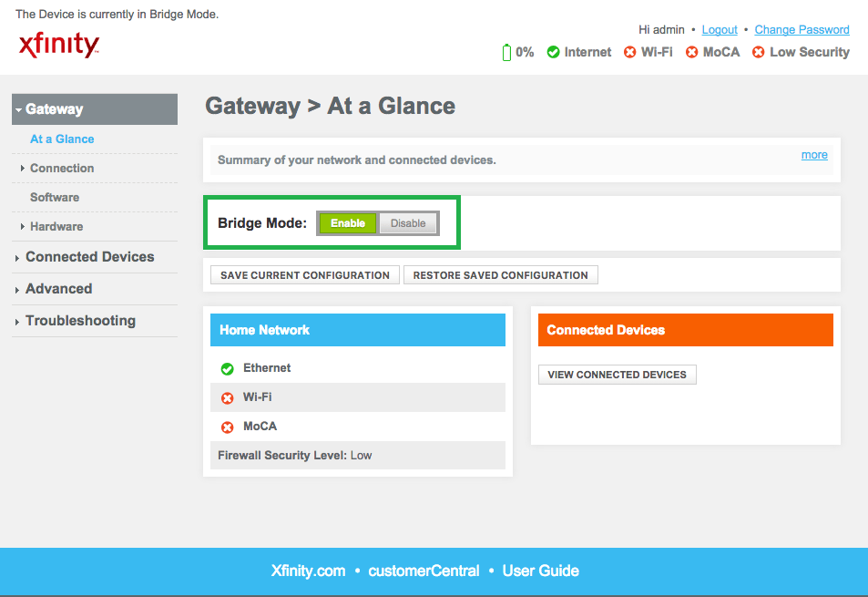Open customerCentral footer link

424,571
